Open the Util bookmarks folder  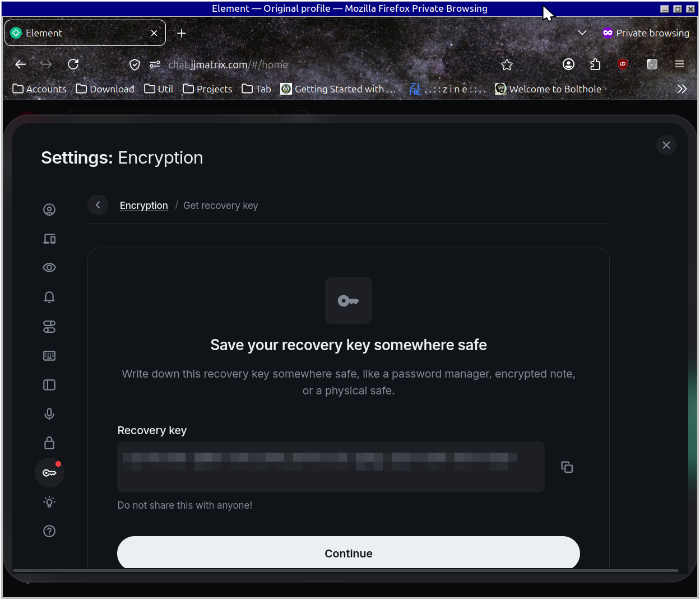pos(159,89)
